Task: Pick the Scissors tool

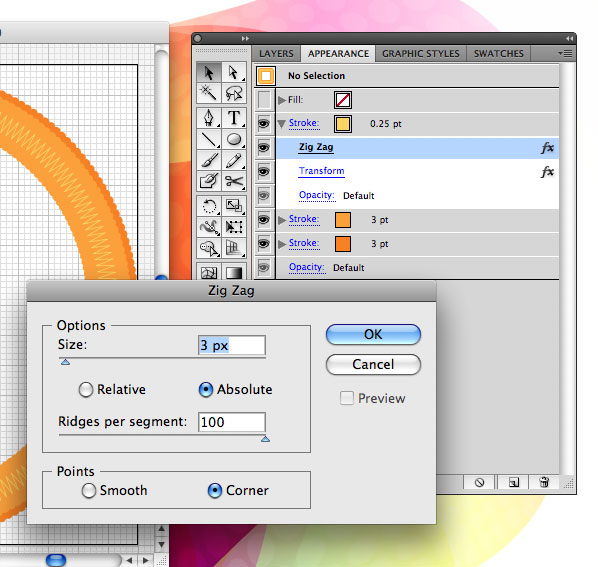Action: (x=233, y=181)
